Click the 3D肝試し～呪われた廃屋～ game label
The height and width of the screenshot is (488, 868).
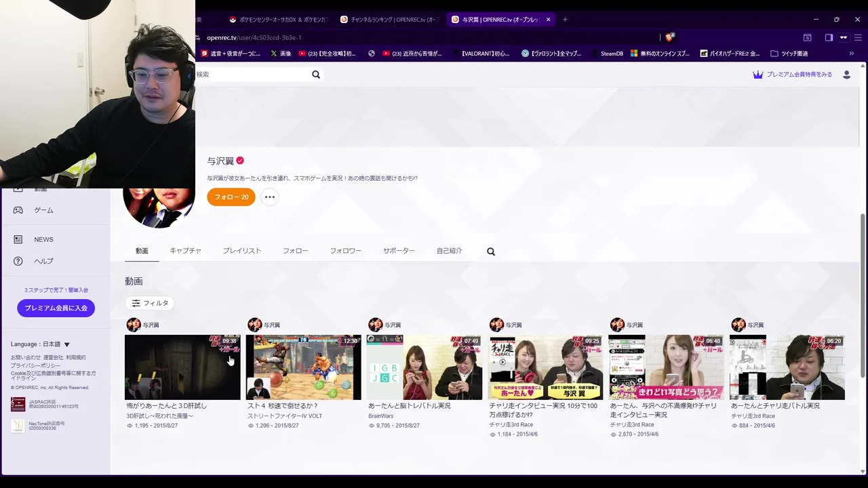tap(160, 416)
